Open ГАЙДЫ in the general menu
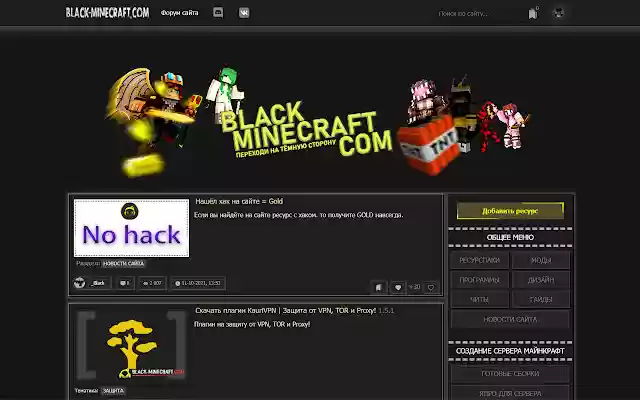Image resolution: width=640 pixels, height=400 pixels. (541, 300)
